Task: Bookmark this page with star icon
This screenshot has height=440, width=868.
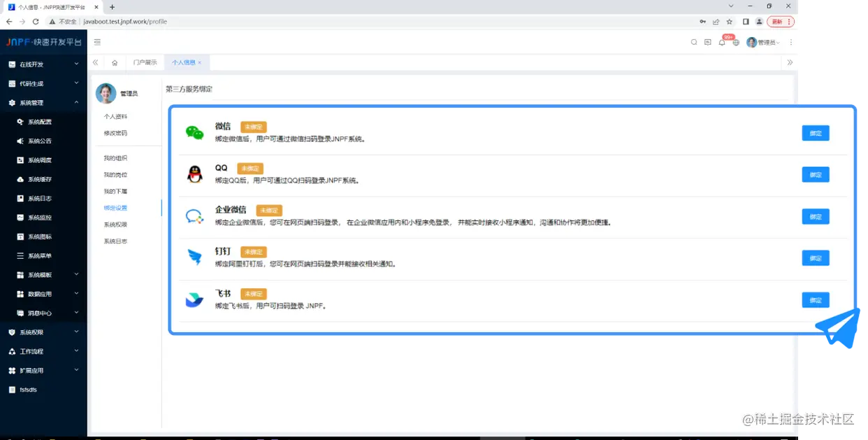Action: 730,22
